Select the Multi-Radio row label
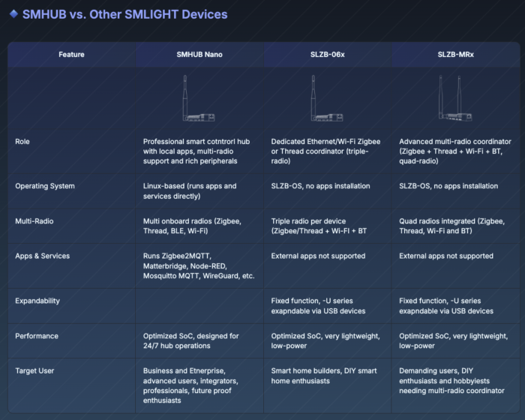The height and width of the screenshot is (420, 525). (x=34, y=221)
